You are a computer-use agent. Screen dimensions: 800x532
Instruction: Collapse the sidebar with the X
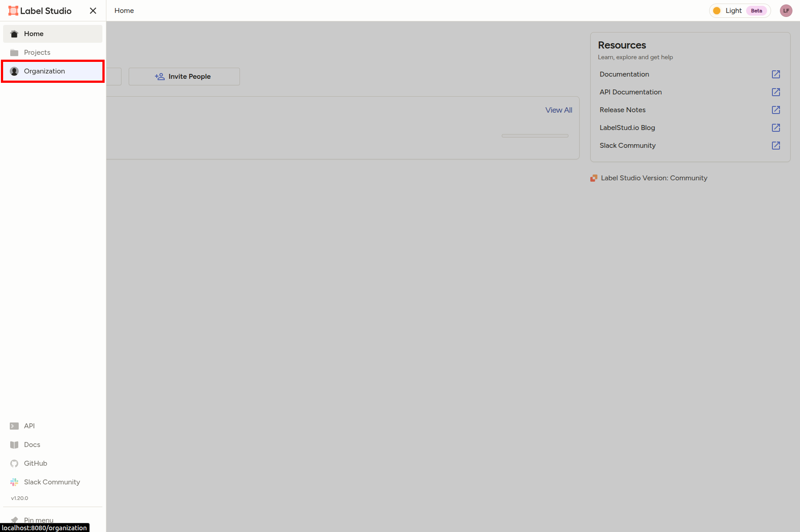click(x=93, y=10)
